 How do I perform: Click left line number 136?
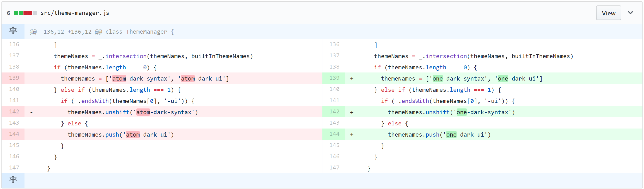click(14, 44)
